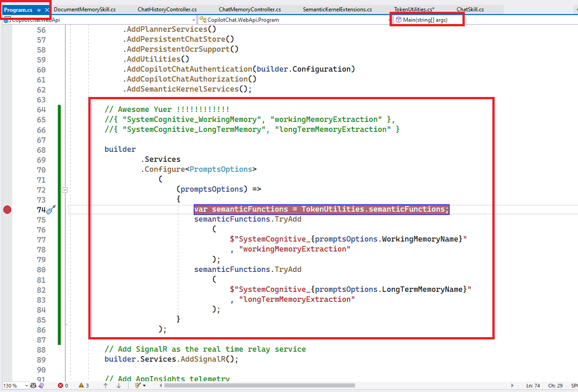Switch to the ChatSkill.cs tab
Screen dimensions: 578x392
[x=471, y=9]
